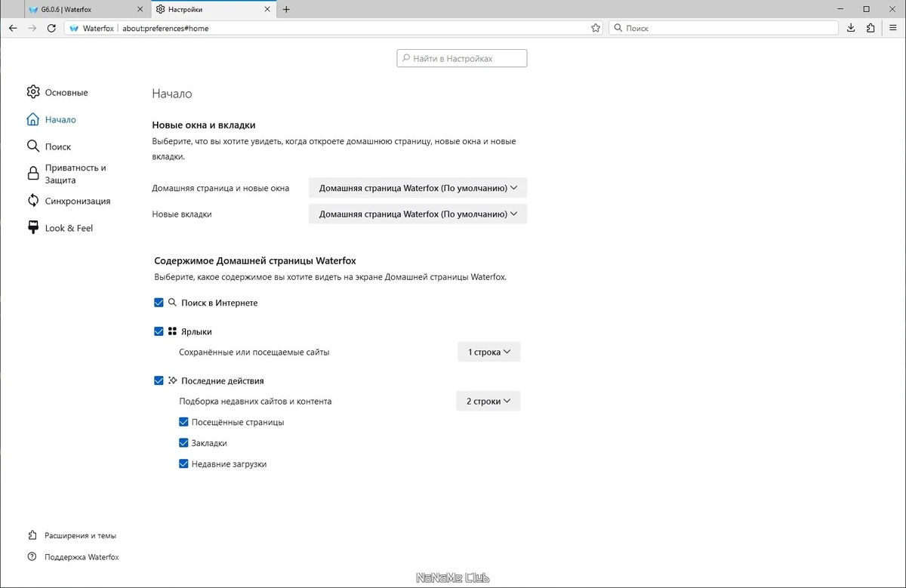Click the house icon beside Начало
Viewport: 906px width, 588px height.
[33, 119]
